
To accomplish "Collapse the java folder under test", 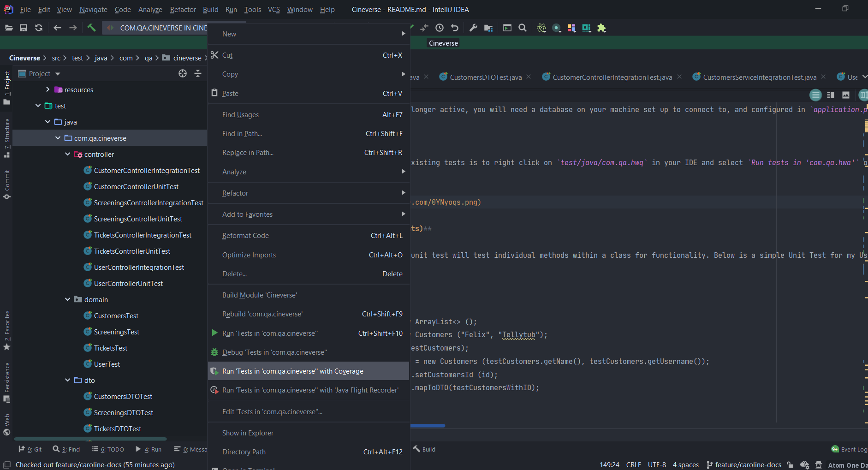I will tap(48, 122).
